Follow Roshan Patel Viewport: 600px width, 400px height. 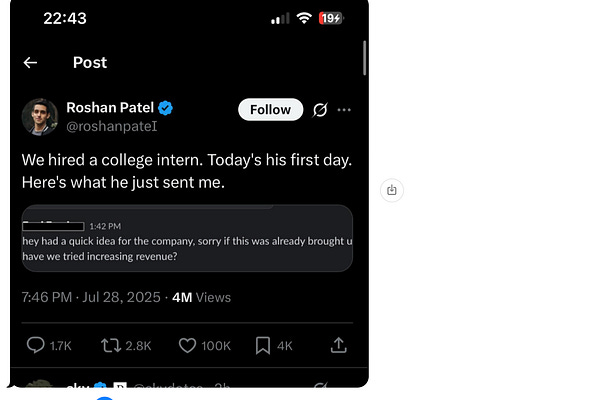270,110
